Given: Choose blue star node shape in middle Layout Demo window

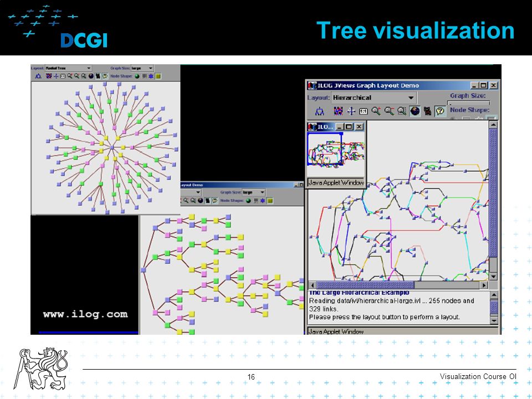Looking at the screenshot, I should [x=263, y=201].
